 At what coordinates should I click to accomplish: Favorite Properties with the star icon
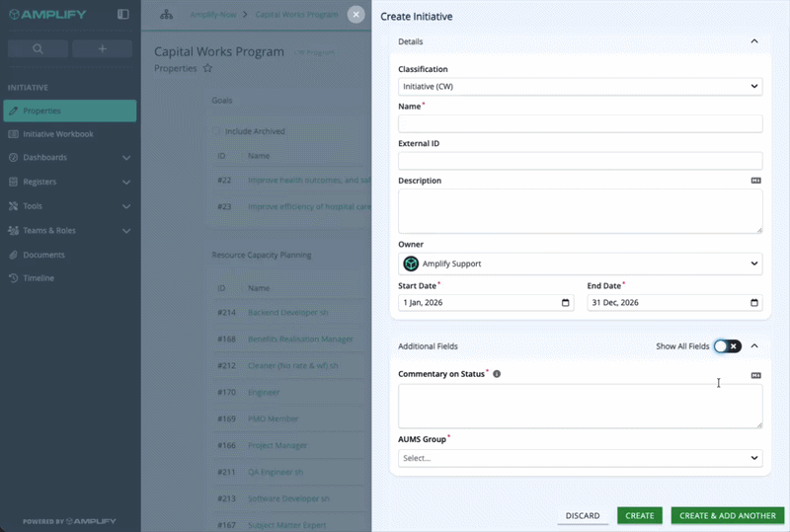[x=207, y=68]
